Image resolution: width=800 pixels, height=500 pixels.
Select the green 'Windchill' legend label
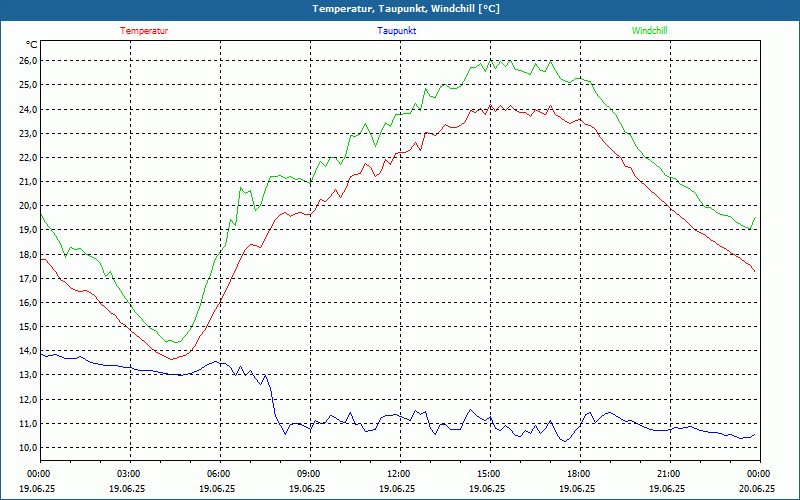649,31
